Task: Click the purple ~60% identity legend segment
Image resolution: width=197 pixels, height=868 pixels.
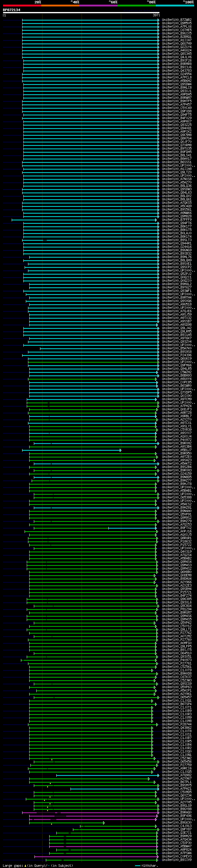Action: click(98, 6)
